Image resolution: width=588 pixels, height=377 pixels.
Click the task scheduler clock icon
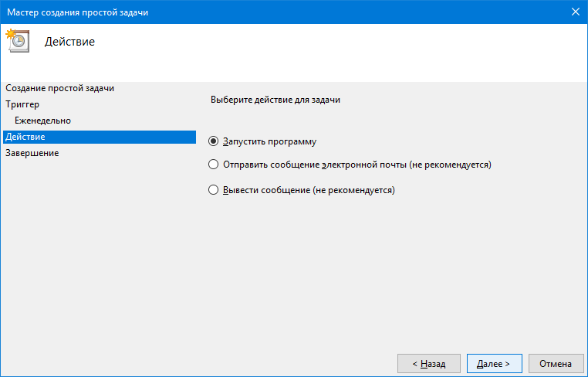[17, 40]
